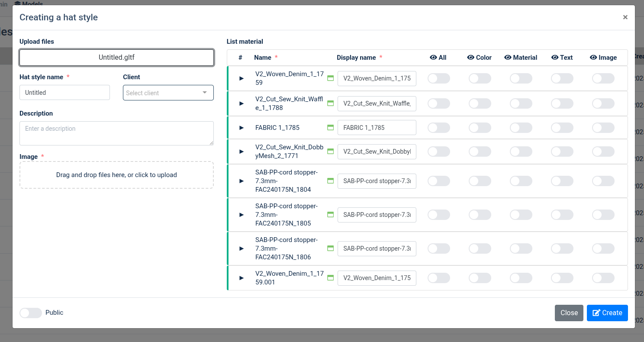
Task: Click the Untitled.gltf upload file button
Action: (116, 57)
